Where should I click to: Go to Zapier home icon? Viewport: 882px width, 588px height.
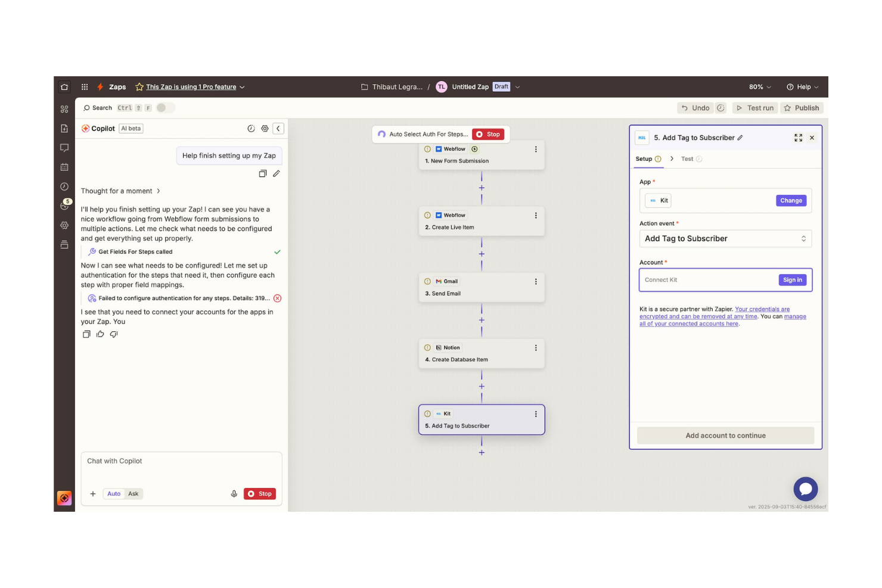tap(64, 87)
